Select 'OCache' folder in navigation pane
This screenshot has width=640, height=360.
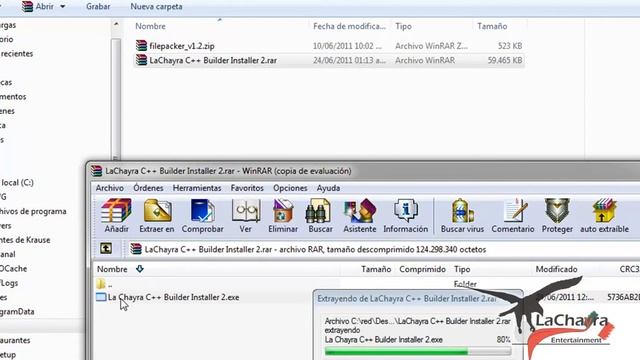coord(13,269)
